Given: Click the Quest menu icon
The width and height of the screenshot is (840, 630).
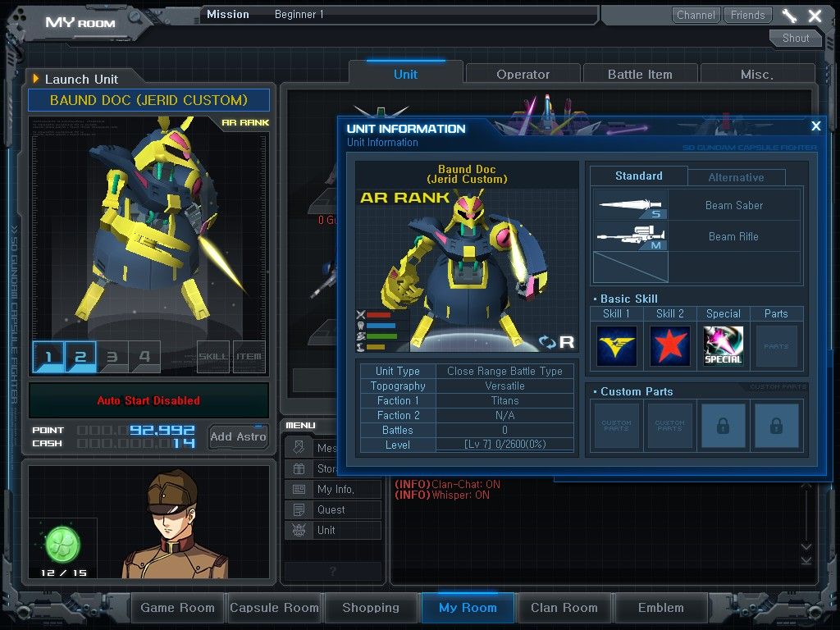Looking at the screenshot, I should (x=299, y=509).
